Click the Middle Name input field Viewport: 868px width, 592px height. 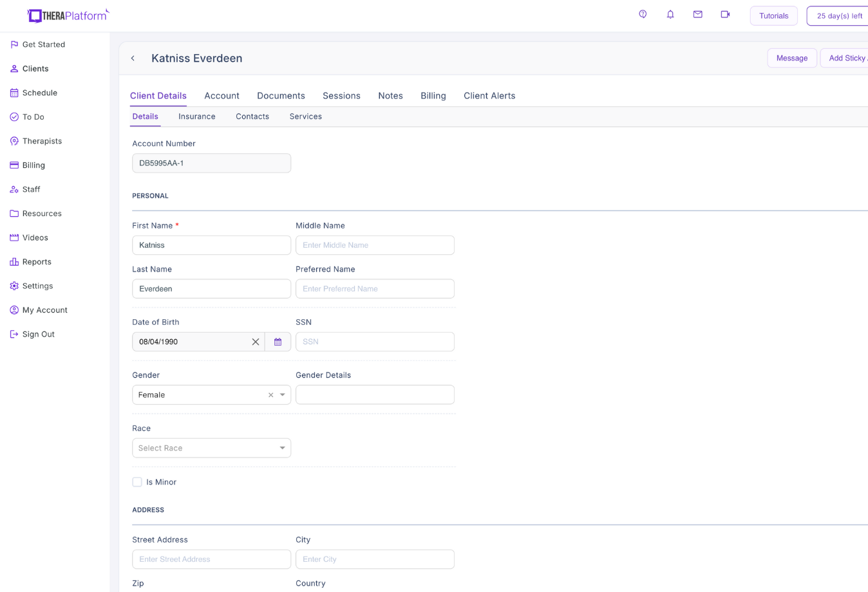pos(375,245)
